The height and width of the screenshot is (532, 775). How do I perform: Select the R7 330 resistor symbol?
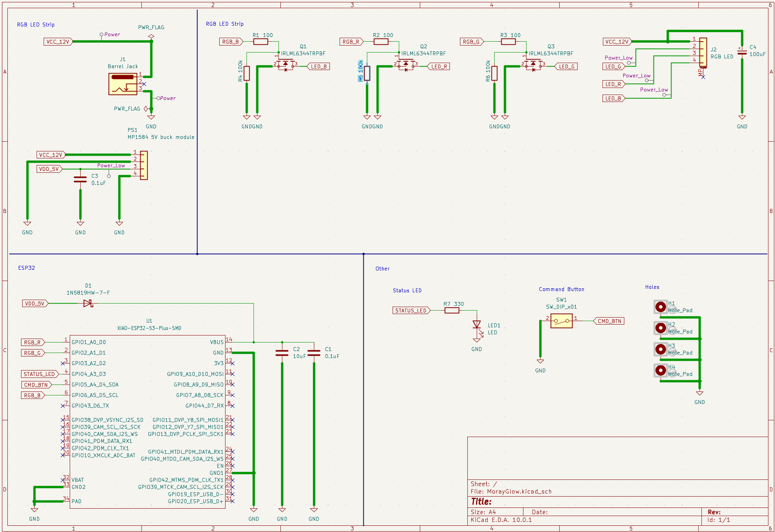[452, 311]
